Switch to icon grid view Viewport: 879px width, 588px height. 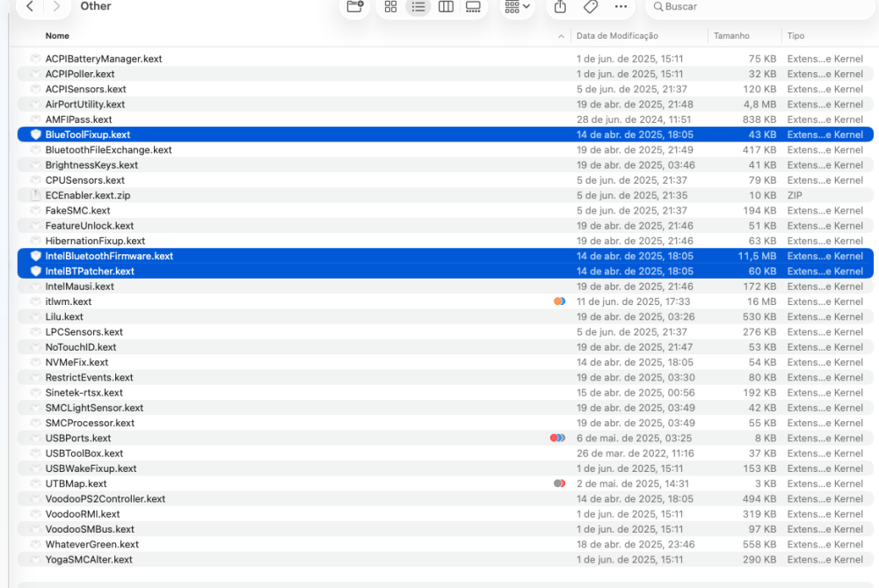pos(391,7)
